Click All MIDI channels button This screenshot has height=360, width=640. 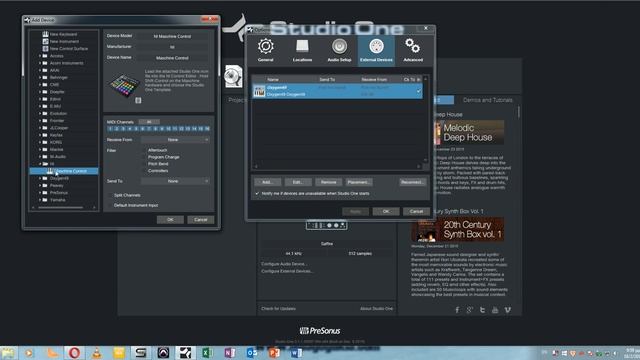pyautogui.click(x=149, y=122)
